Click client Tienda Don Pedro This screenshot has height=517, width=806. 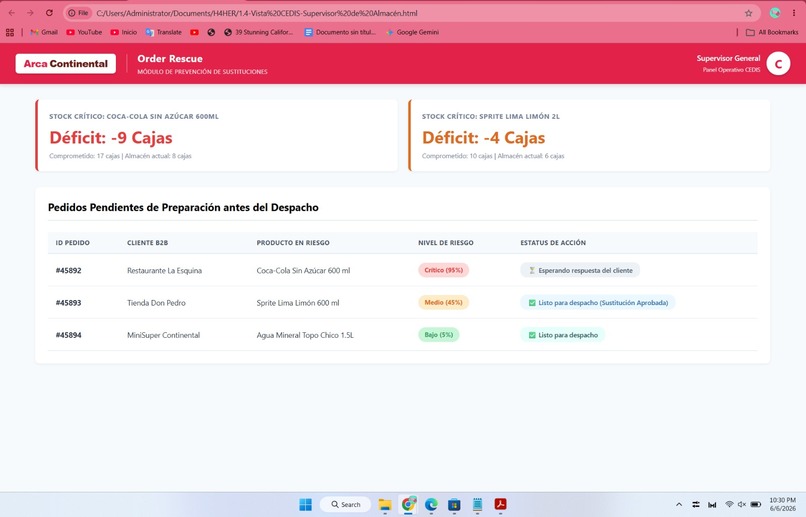(156, 303)
